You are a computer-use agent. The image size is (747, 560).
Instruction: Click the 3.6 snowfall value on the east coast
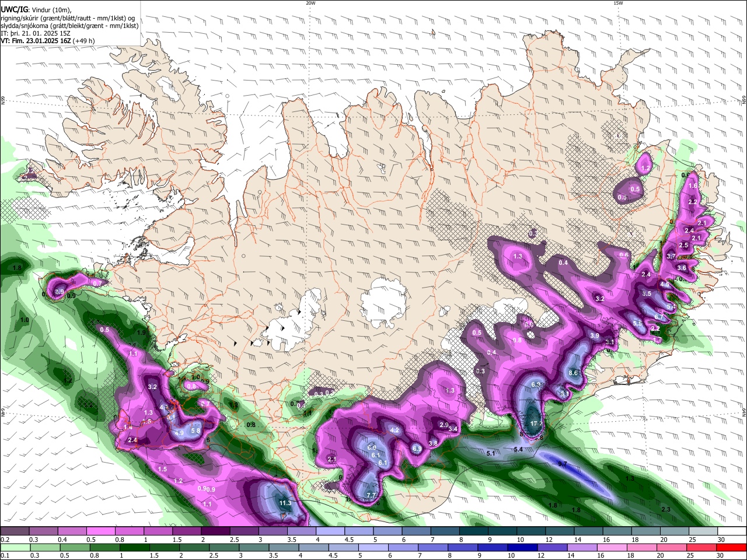(682, 268)
